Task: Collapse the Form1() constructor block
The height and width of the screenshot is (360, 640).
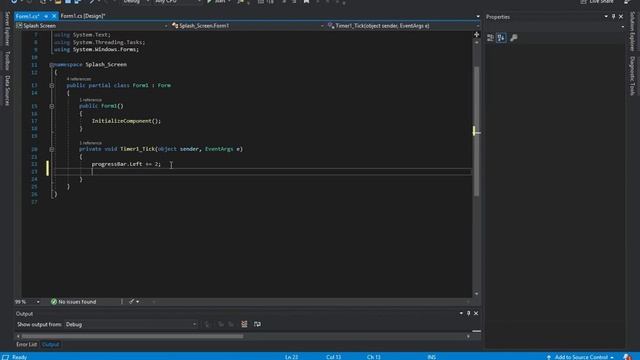Action: pyautogui.click(x=51, y=106)
